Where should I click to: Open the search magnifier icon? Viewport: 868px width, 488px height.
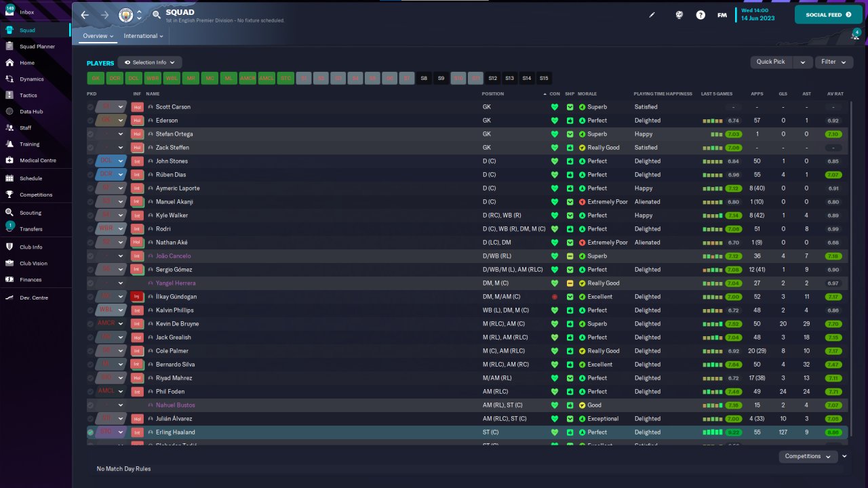click(x=157, y=14)
